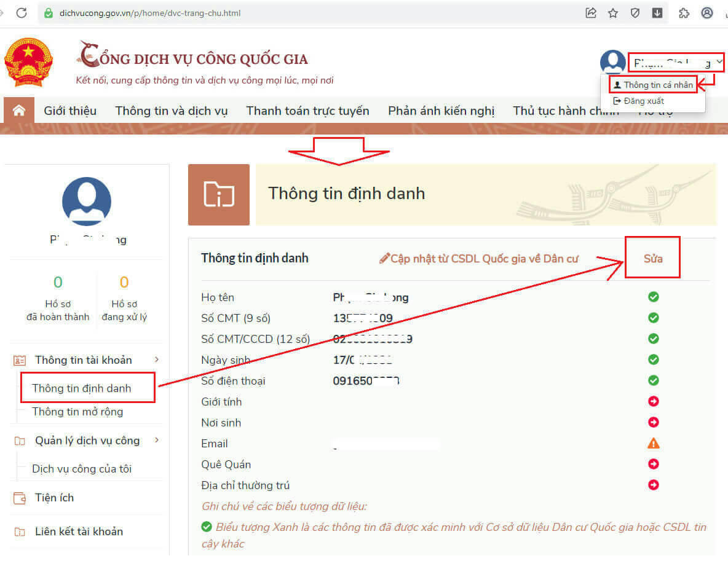Click the large profile avatar in the sidebar

pos(87,202)
